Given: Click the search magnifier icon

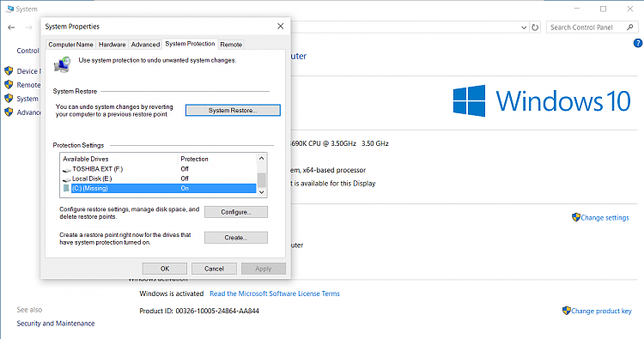Looking at the screenshot, I should 630,27.
